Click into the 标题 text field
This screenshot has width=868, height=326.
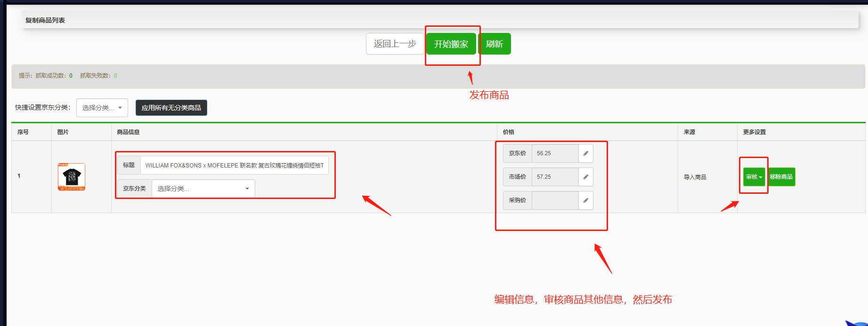pos(234,165)
